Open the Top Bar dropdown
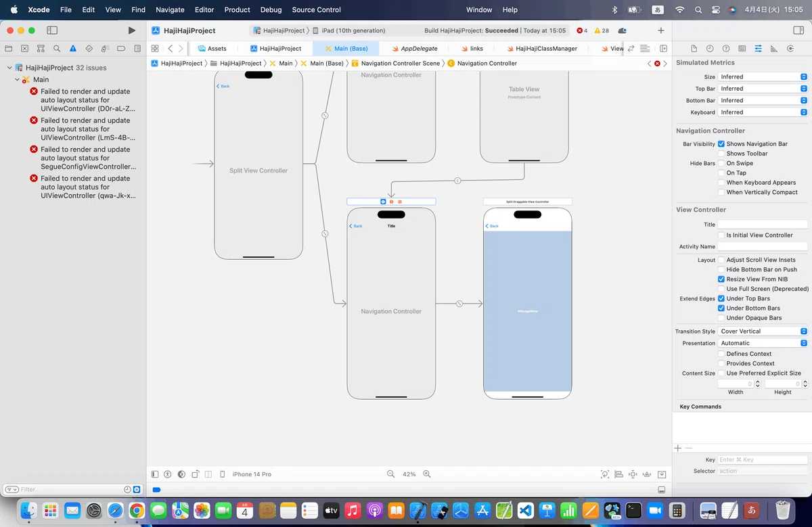 (763, 89)
